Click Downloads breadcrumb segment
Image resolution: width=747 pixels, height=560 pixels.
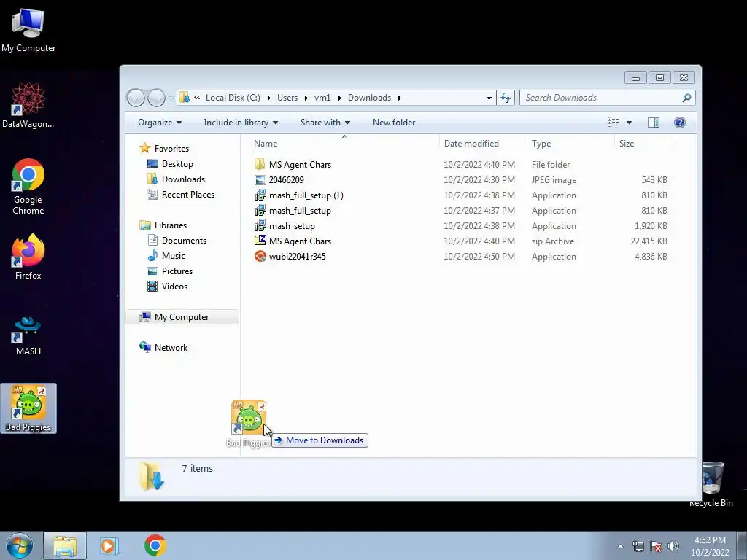[369, 98]
